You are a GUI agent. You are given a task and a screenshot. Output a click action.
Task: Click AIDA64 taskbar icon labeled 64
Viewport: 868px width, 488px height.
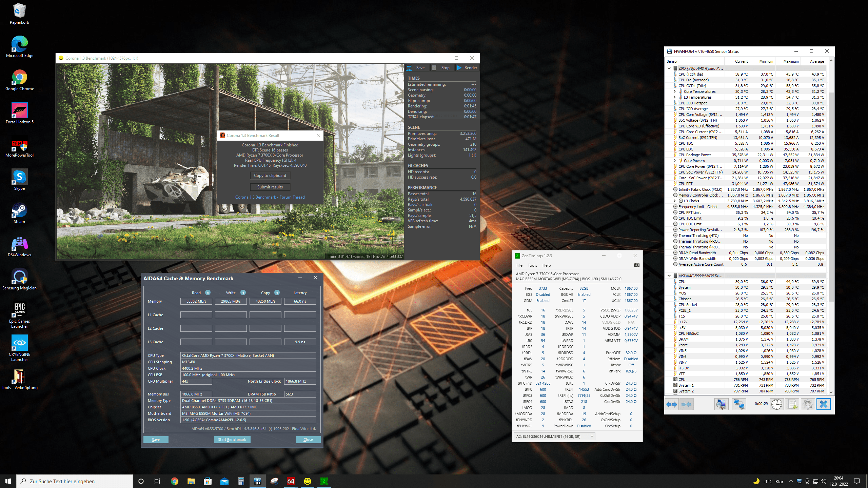[x=291, y=481]
